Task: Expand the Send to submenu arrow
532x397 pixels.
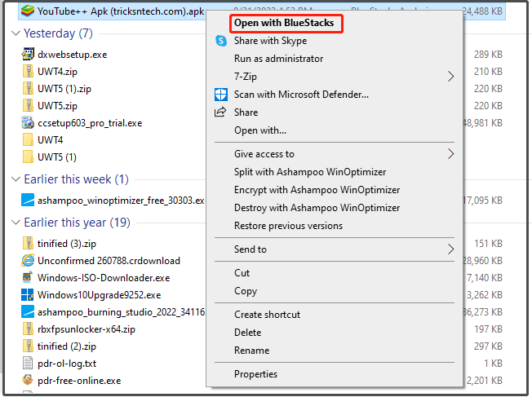Action: coord(450,249)
